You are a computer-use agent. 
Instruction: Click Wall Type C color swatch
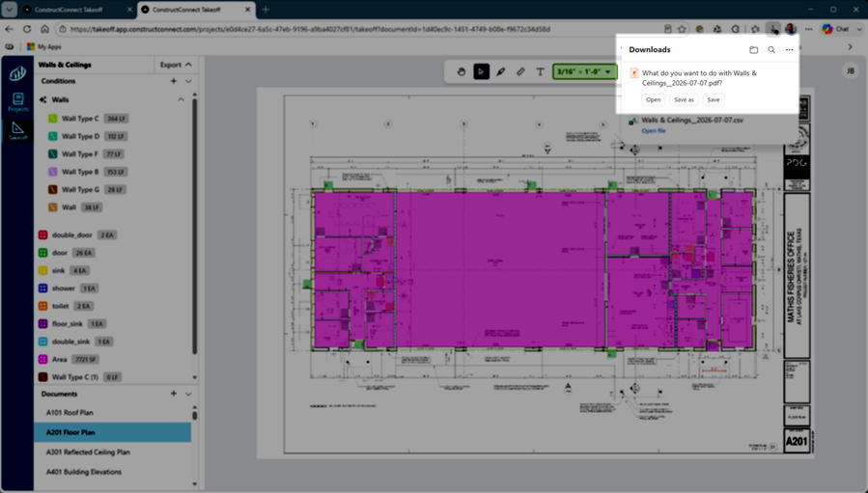tap(52, 119)
